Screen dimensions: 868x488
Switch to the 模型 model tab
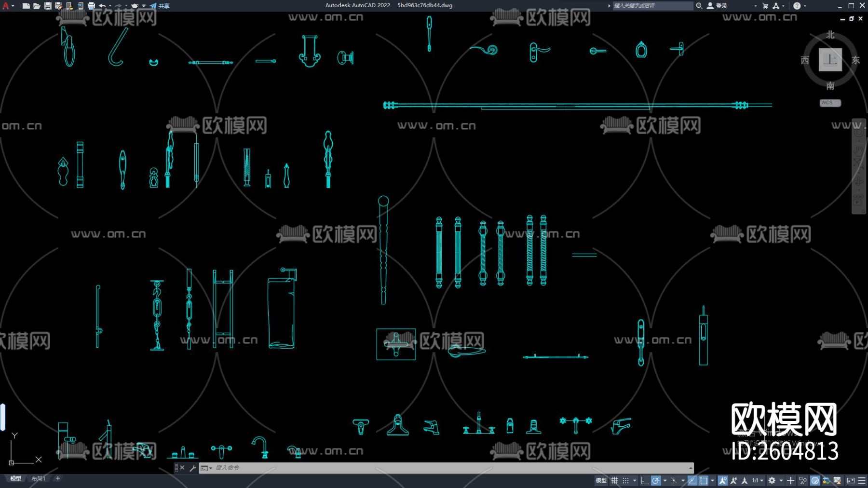[x=16, y=478]
